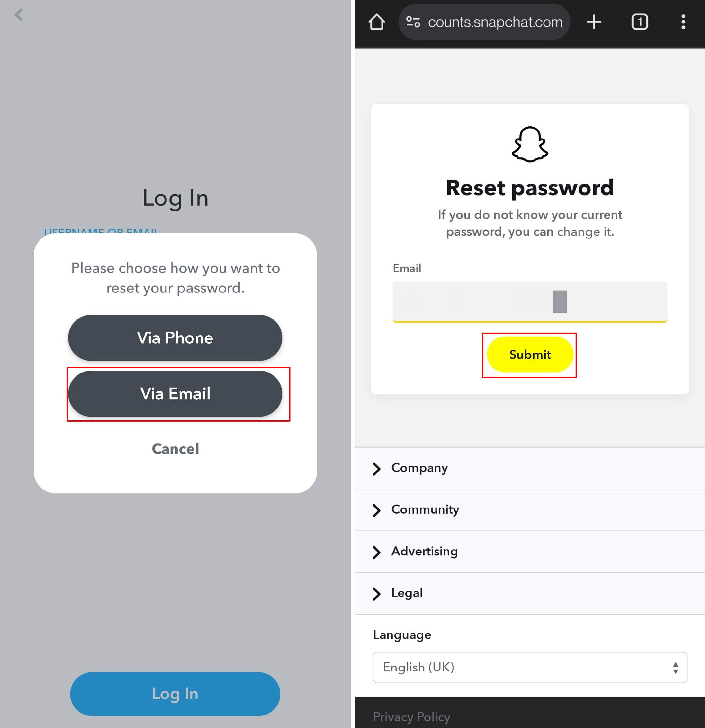Click the Submit button on reset form
Image resolution: width=705 pixels, height=728 pixels.
point(529,354)
